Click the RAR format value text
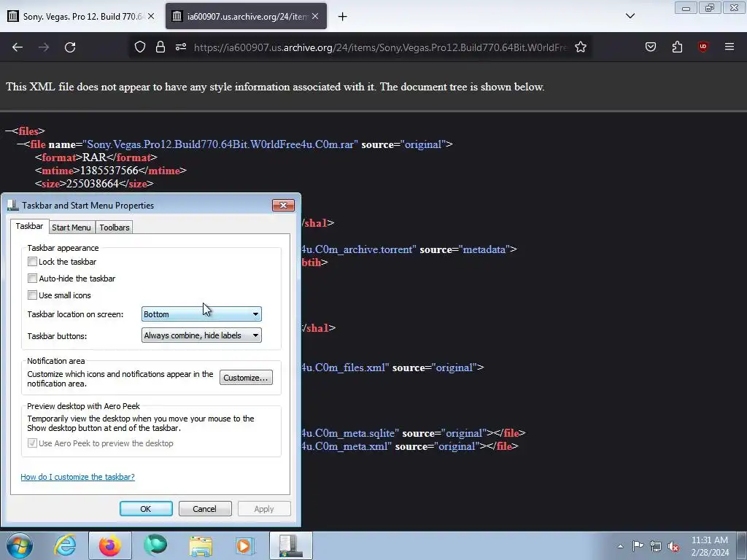The height and width of the screenshot is (560, 747). [x=94, y=157]
